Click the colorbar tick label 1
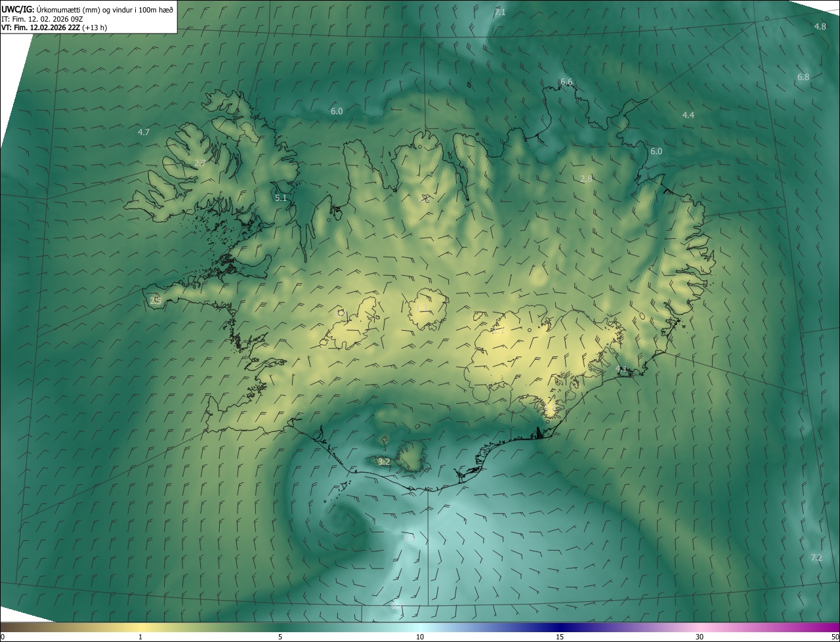The width and height of the screenshot is (840, 642). point(140,637)
